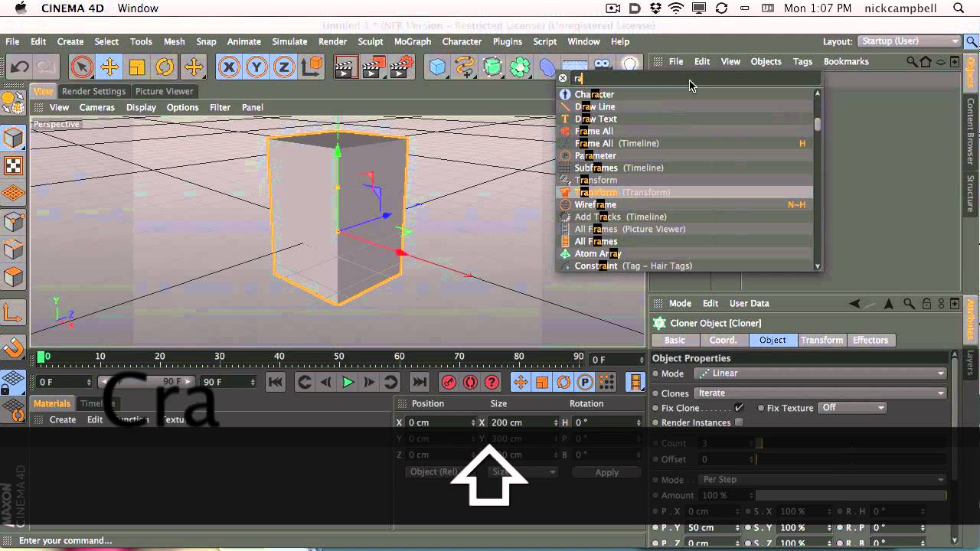Toggle the Y axis lock
This screenshot has height=551, width=980.
pyautogui.click(x=256, y=67)
